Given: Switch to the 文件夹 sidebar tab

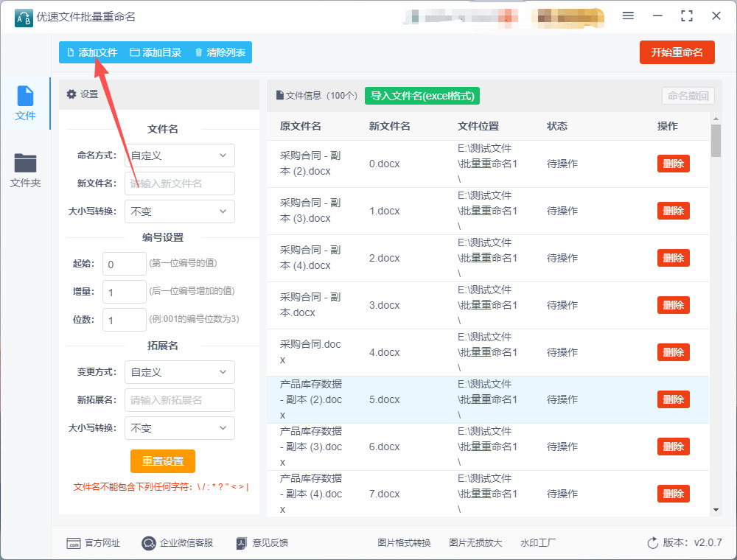Looking at the screenshot, I should [x=25, y=169].
